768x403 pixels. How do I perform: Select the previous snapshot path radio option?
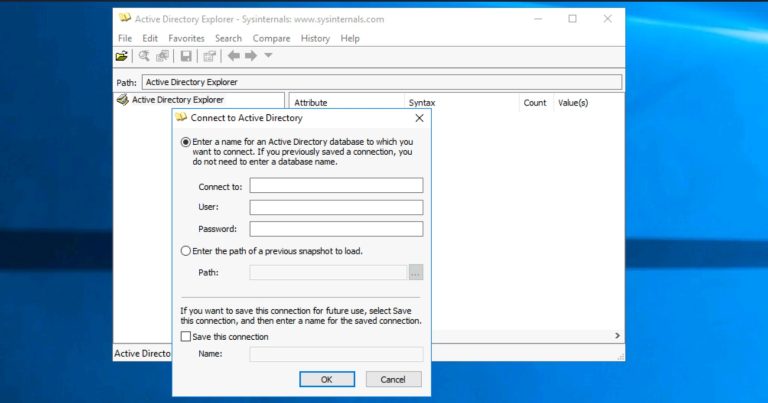tap(185, 250)
